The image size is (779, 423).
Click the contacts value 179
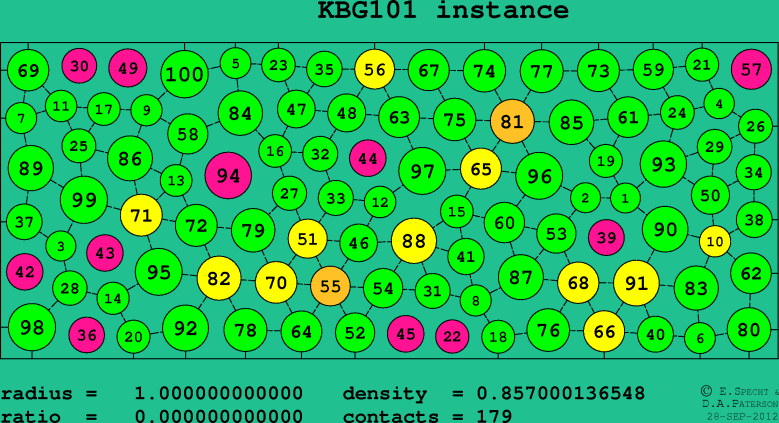494,416
